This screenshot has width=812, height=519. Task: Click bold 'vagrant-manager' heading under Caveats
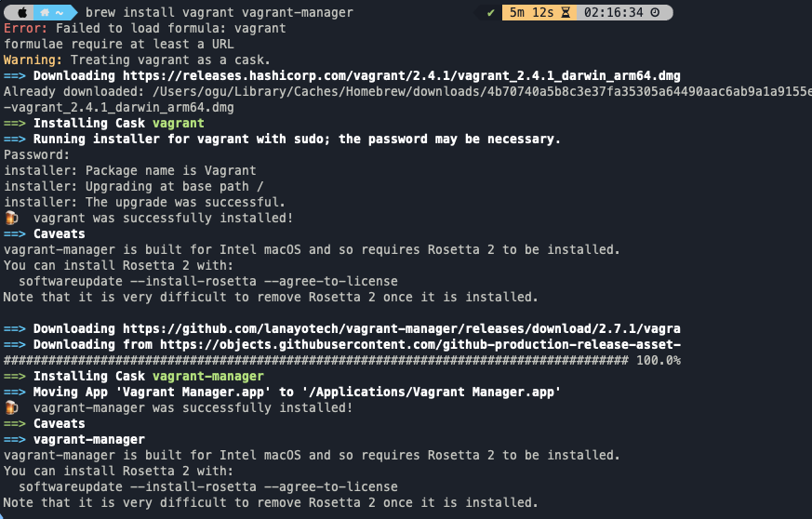coord(89,439)
